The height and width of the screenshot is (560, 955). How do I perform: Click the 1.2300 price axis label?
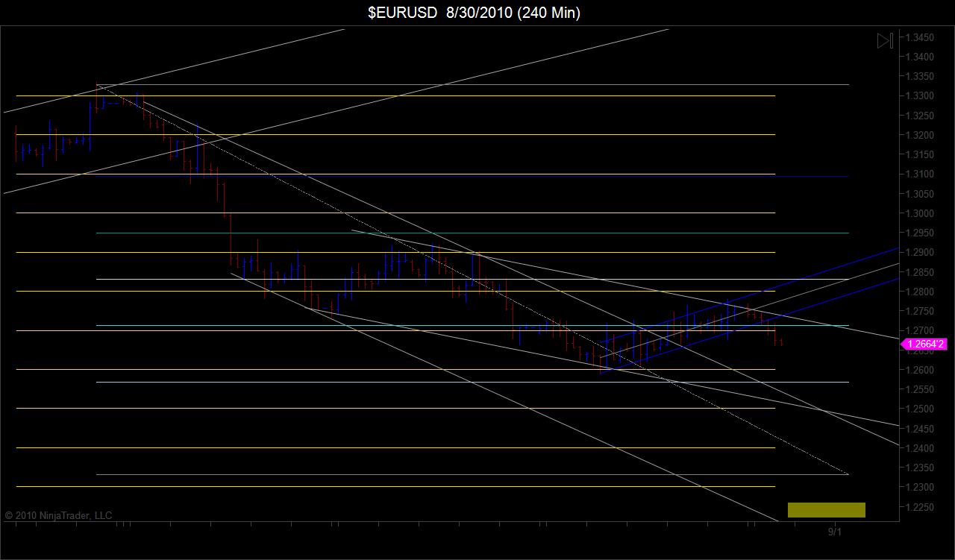coord(920,487)
